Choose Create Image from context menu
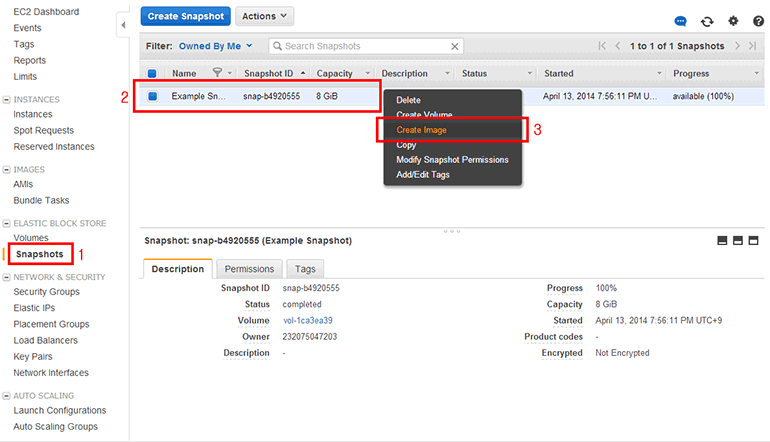The width and height of the screenshot is (770, 442). tap(421, 130)
